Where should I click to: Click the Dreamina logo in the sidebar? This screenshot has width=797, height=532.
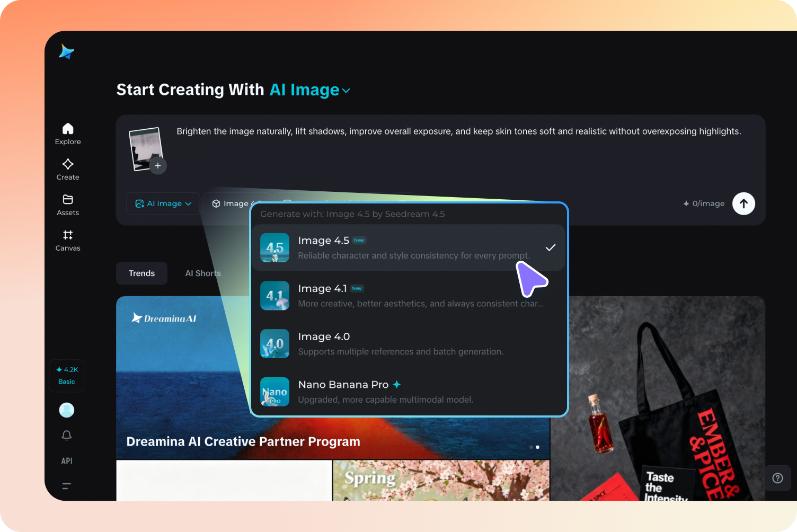coord(66,51)
